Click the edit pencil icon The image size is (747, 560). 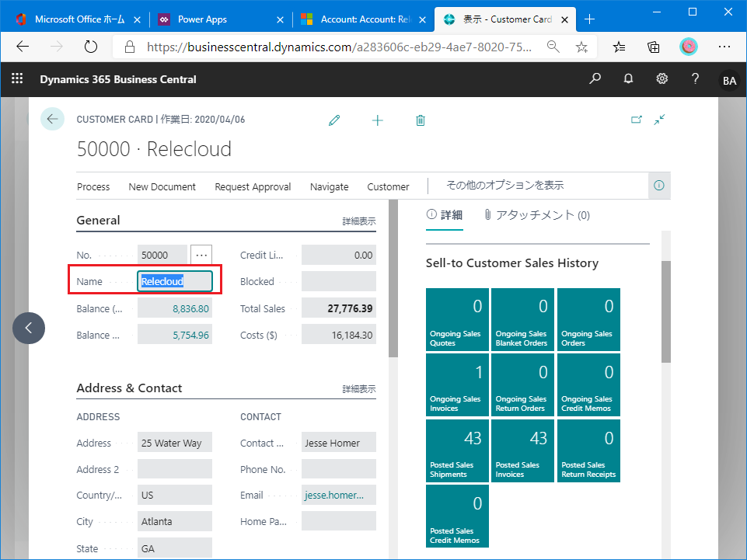[x=334, y=120]
